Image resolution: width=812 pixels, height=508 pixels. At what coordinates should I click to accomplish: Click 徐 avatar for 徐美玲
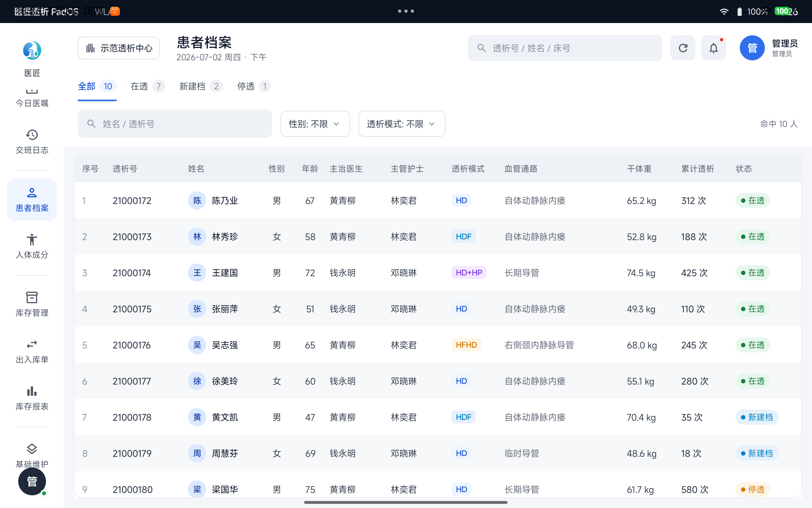(x=197, y=381)
